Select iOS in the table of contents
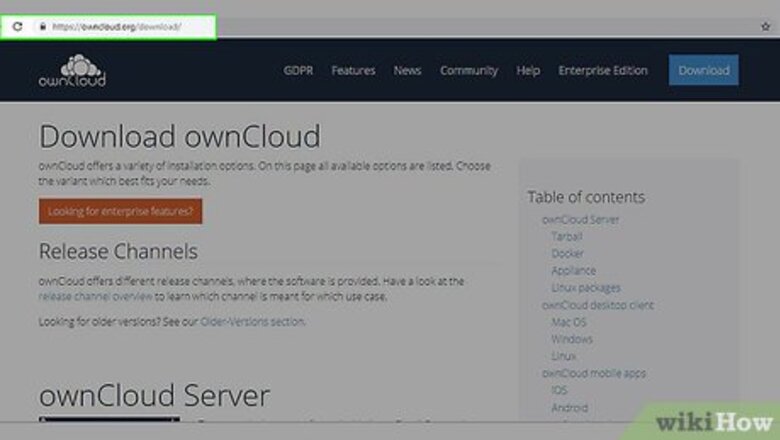The width and height of the screenshot is (780, 440). coord(559,390)
